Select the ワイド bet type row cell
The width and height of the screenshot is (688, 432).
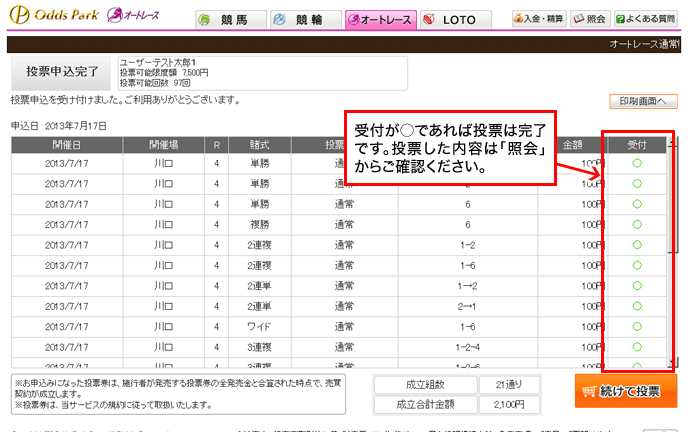260,326
